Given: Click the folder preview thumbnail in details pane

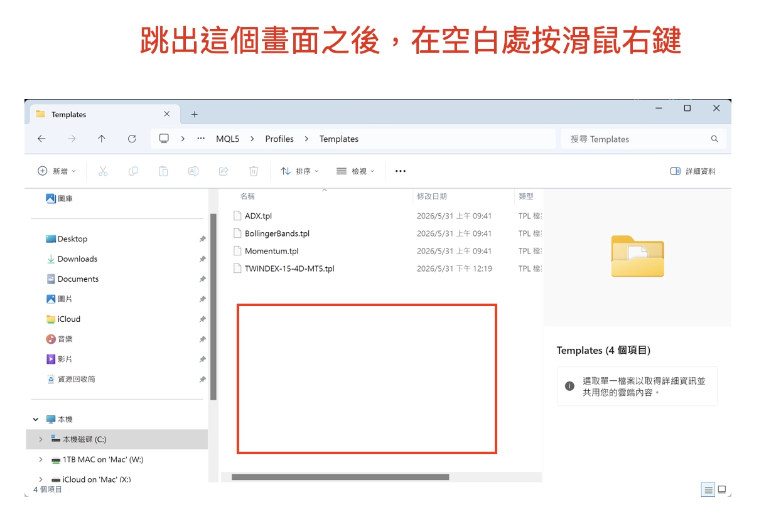Looking at the screenshot, I should pyautogui.click(x=637, y=256).
